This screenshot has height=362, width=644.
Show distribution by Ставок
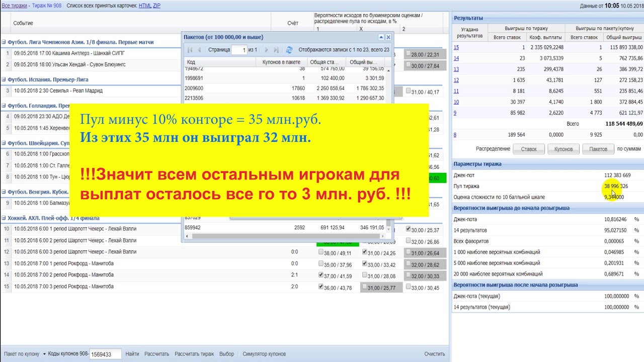click(528, 149)
